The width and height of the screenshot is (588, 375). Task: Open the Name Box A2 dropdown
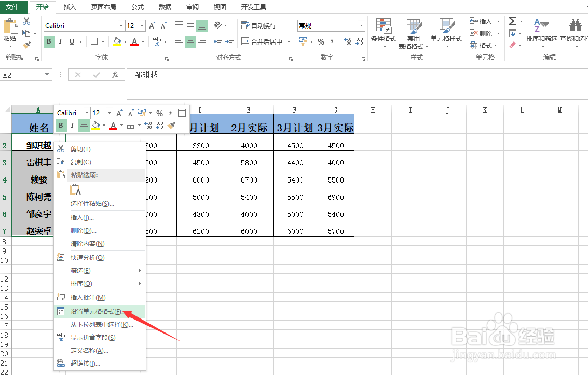pos(47,75)
